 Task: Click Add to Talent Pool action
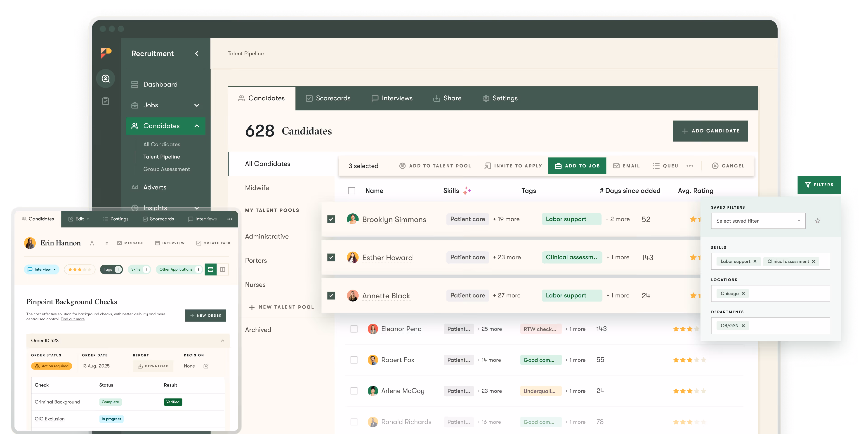click(x=435, y=166)
